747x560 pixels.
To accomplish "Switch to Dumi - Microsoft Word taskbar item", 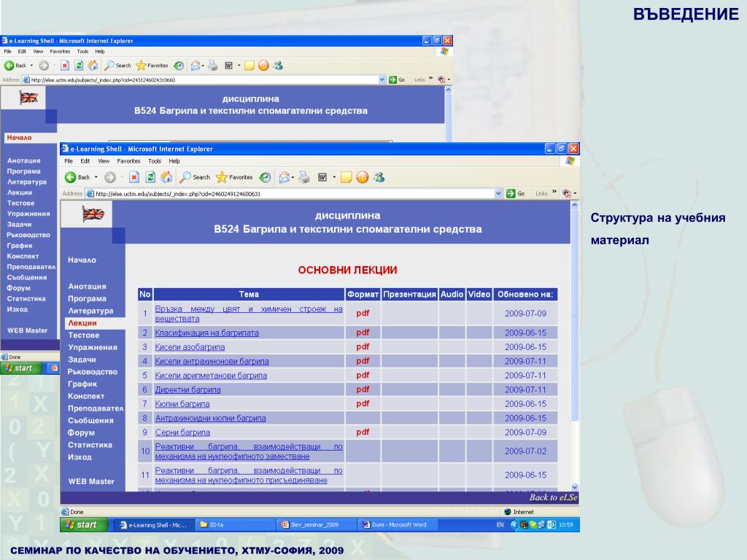I will tap(398, 525).
